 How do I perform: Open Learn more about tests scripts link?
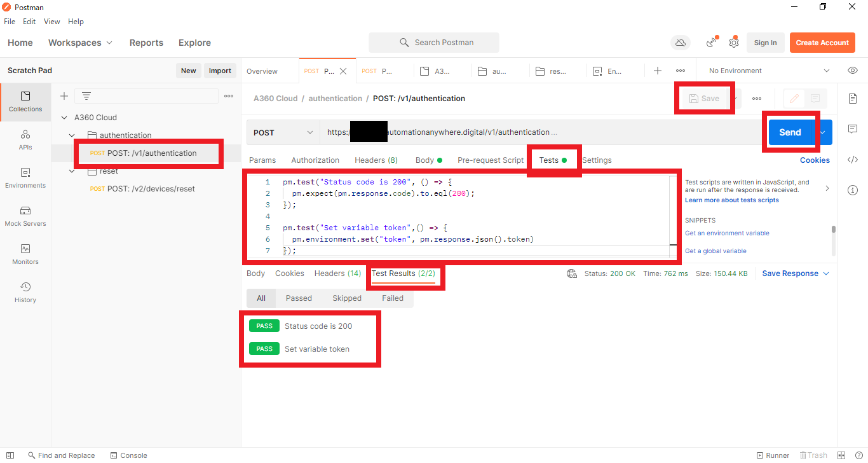(731, 200)
